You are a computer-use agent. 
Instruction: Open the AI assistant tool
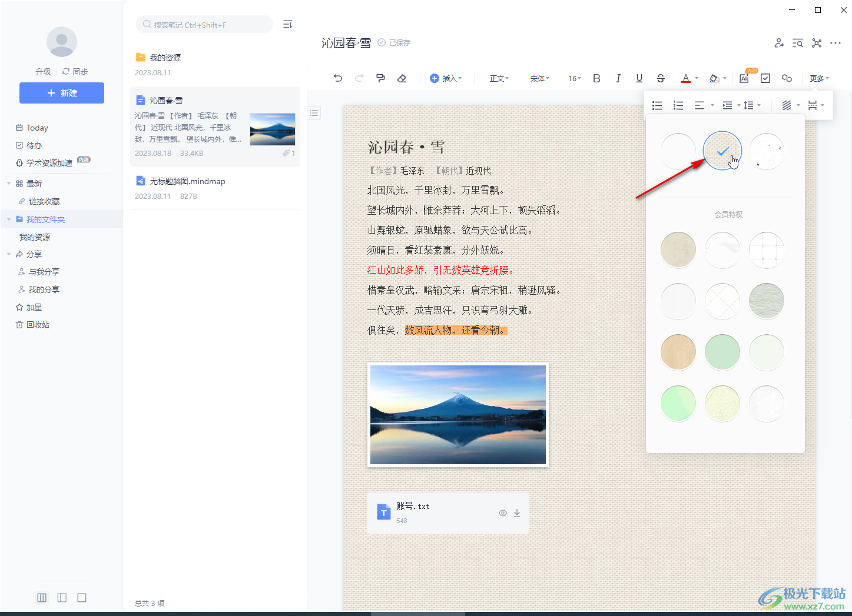(x=744, y=78)
